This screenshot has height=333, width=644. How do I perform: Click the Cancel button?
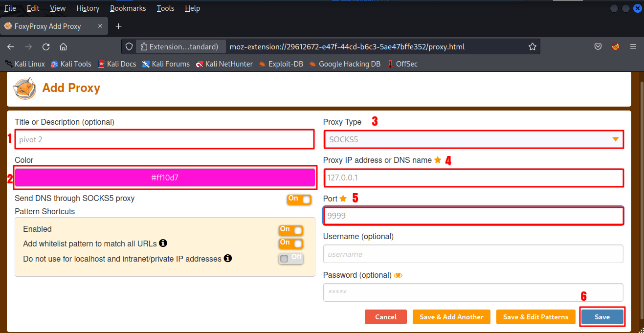tap(386, 317)
